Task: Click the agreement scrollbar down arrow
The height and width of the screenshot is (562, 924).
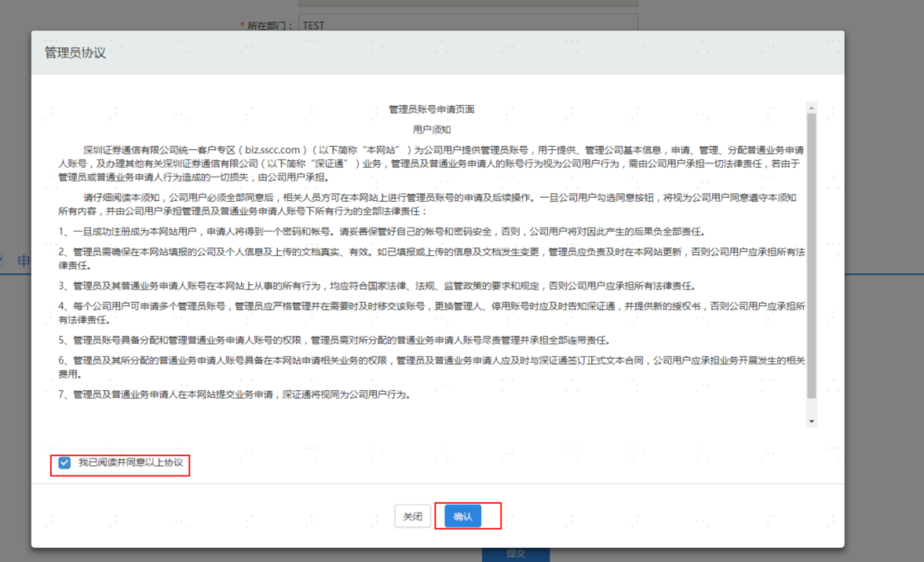Action: click(x=812, y=421)
